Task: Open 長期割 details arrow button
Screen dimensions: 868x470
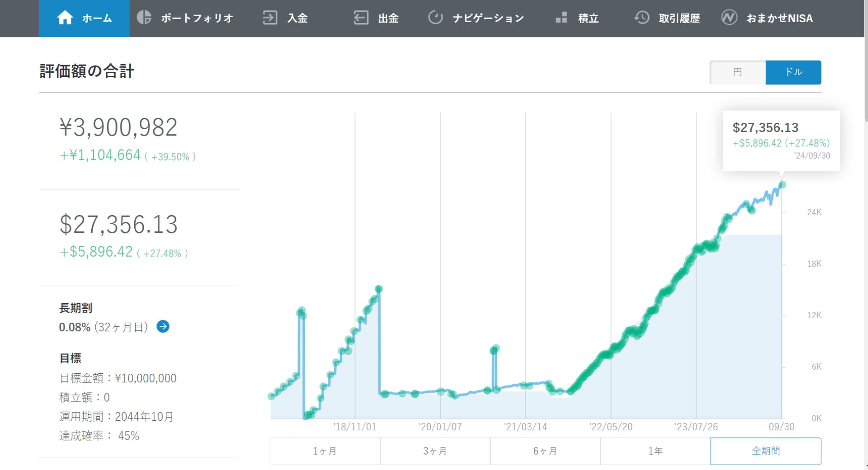Action: [x=163, y=326]
